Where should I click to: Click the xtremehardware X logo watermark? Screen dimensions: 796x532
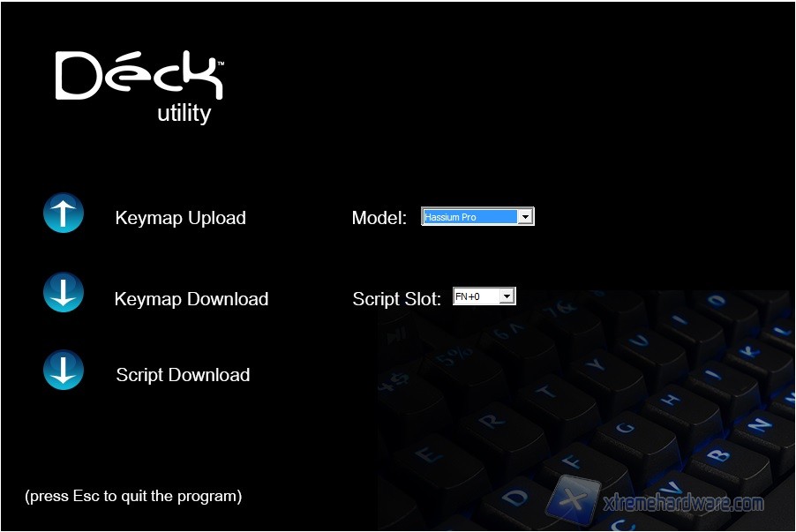[574, 500]
